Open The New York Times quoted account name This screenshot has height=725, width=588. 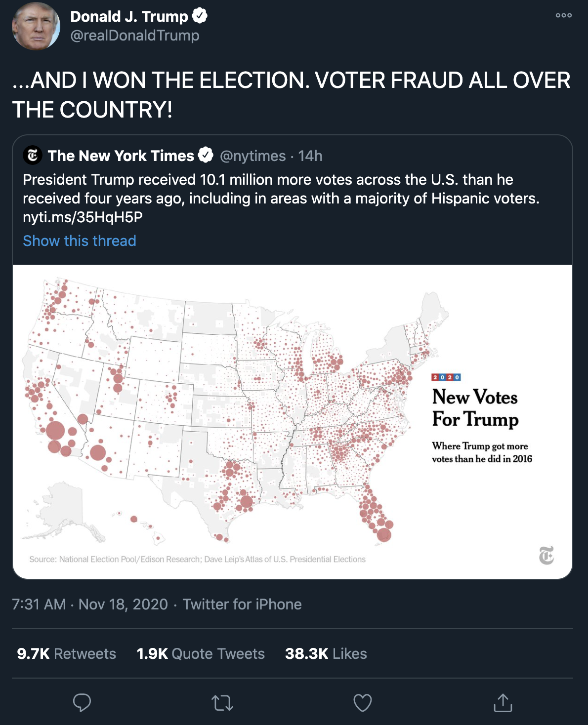click(121, 156)
